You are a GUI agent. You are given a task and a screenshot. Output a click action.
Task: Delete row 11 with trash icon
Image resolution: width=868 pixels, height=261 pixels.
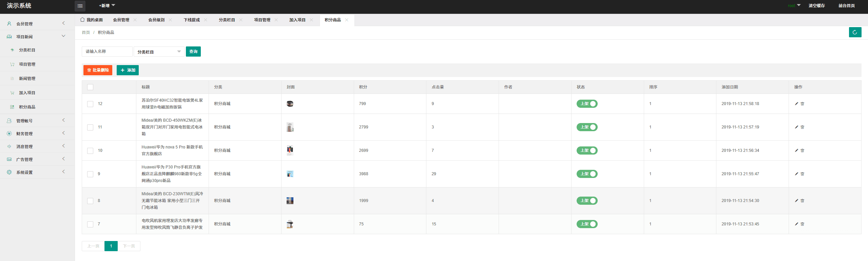click(x=803, y=127)
